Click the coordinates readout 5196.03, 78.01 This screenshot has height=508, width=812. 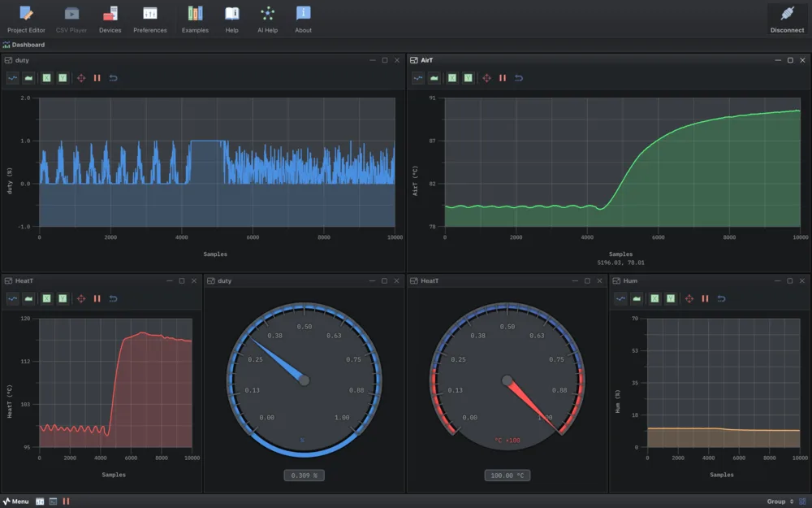620,263
